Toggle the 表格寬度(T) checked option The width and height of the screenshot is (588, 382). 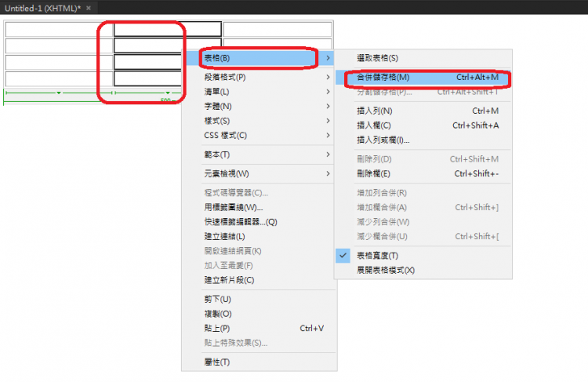[x=378, y=256]
